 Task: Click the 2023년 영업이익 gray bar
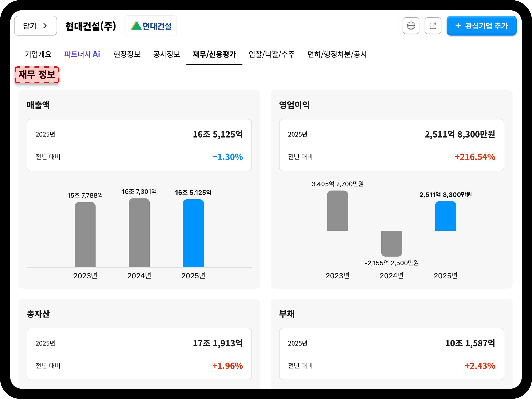(337, 211)
